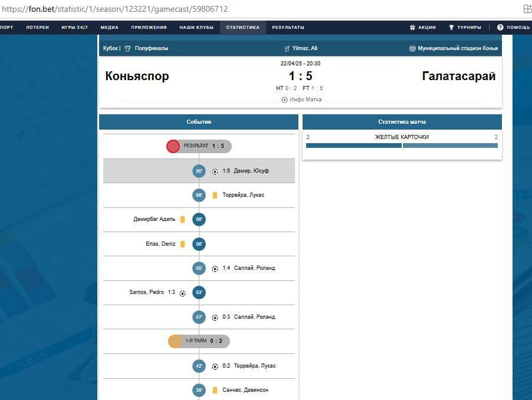Screen dimensions: 532x400
Task: Click the cup icon next to Полуфиналы
Action: tap(127, 48)
